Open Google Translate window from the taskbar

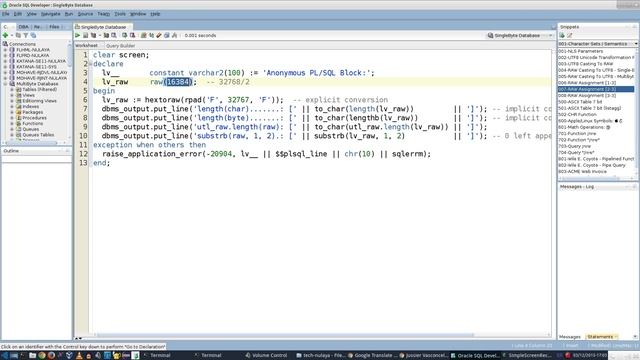373,356
